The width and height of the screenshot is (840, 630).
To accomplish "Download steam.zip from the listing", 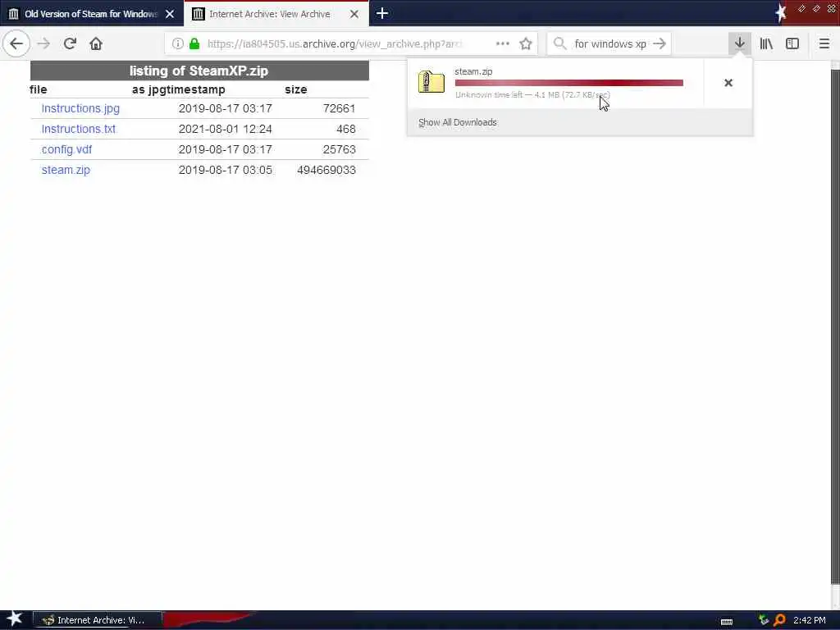I will coord(66,170).
